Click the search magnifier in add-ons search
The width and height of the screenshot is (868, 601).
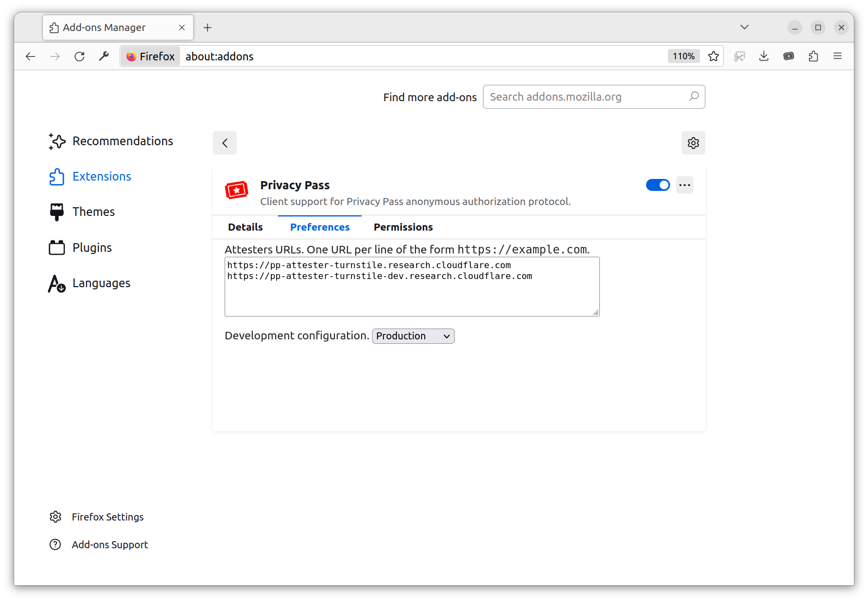click(694, 97)
